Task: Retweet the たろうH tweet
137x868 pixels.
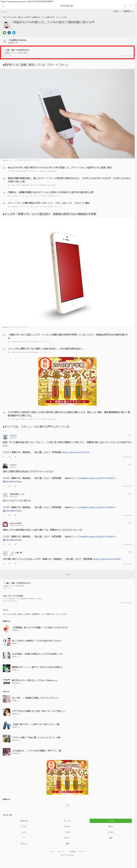Action: pyautogui.click(x=9, y=486)
